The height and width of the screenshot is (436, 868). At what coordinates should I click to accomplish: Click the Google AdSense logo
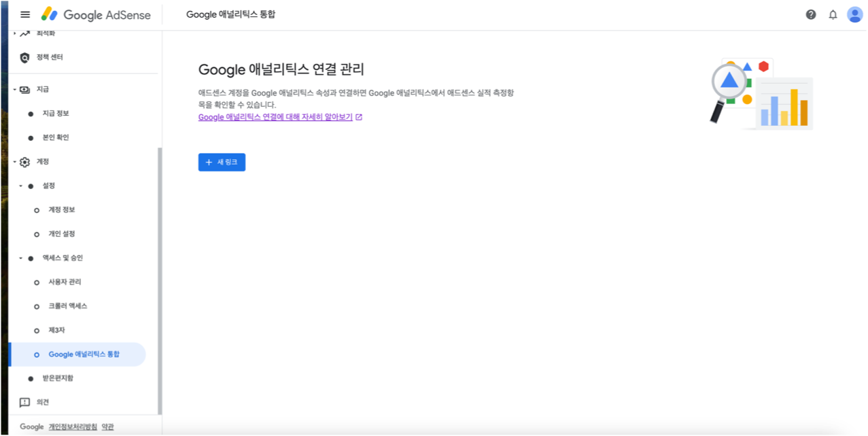[96, 14]
